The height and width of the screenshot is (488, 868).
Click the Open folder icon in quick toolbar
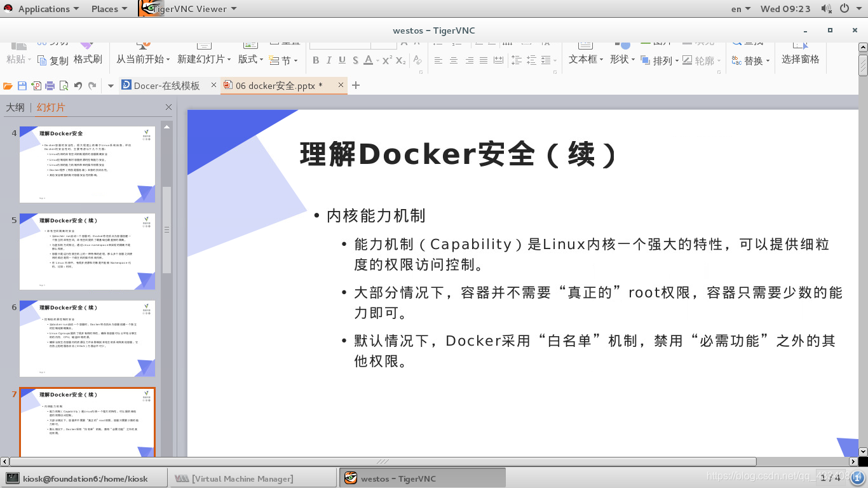[x=8, y=85]
